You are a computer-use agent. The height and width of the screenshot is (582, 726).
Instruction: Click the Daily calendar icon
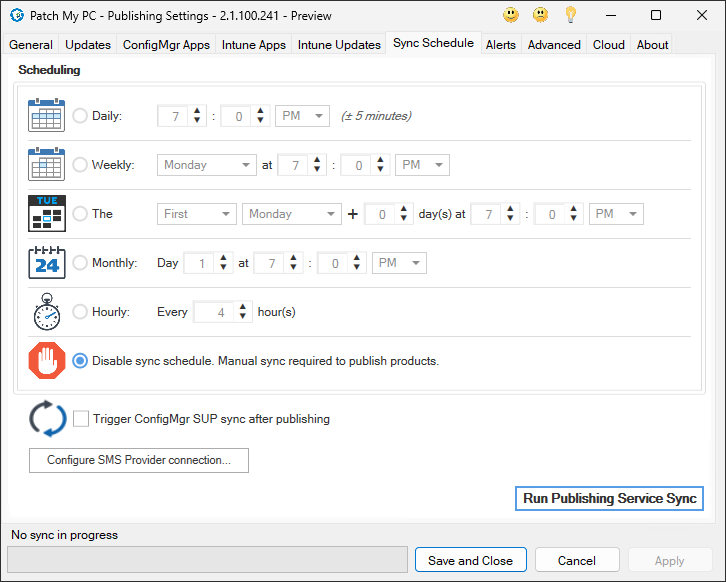(46, 115)
